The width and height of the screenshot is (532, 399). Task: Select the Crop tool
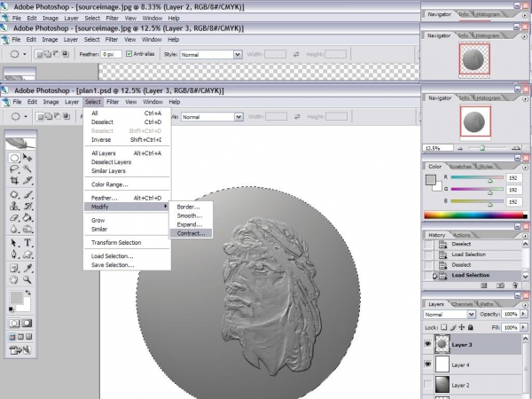14,180
